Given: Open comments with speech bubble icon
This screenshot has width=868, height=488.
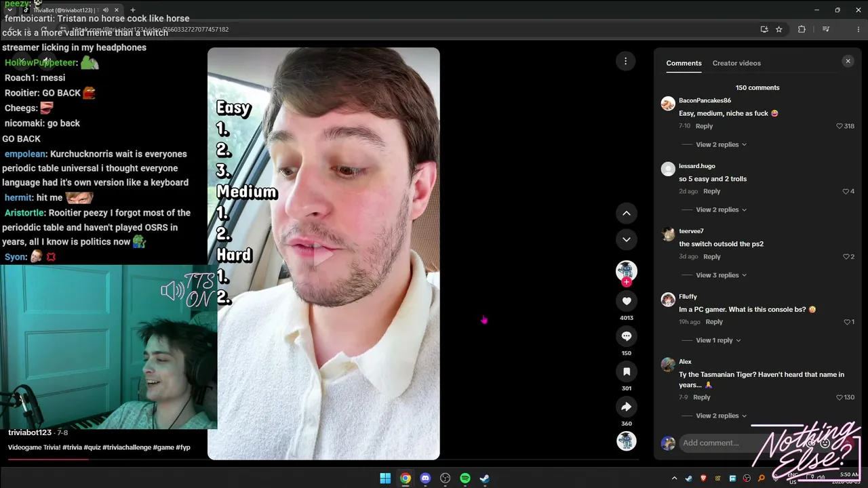Looking at the screenshot, I should (x=627, y=336).
